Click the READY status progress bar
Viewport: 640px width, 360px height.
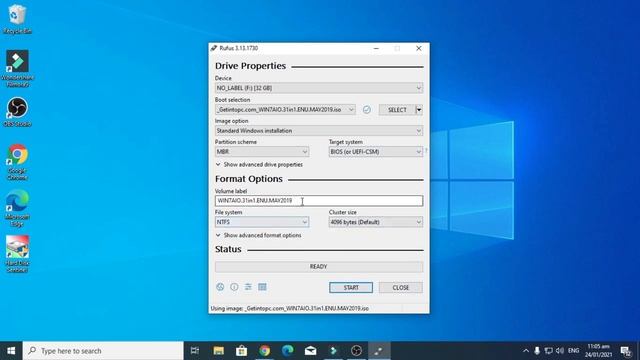point(319,267)
